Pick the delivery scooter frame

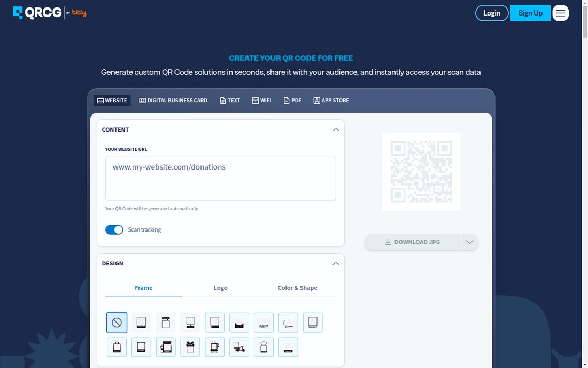click(x=239, y=347)
